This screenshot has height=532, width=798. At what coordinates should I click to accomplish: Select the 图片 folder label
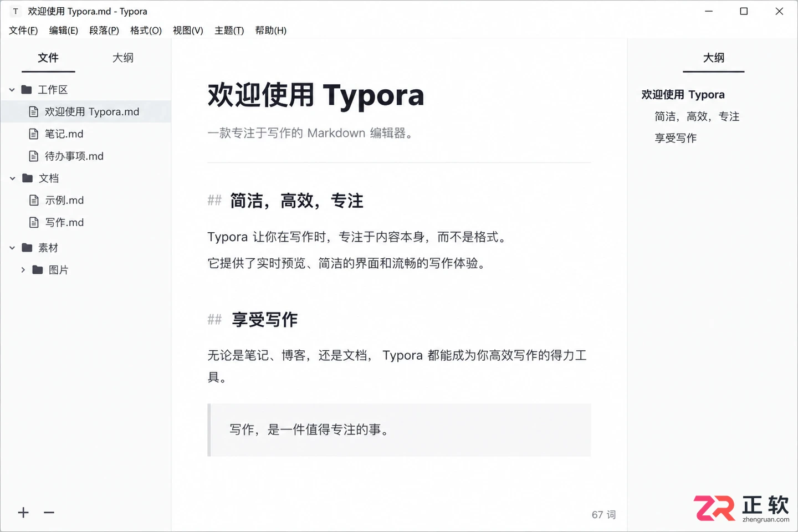point(59,270)
